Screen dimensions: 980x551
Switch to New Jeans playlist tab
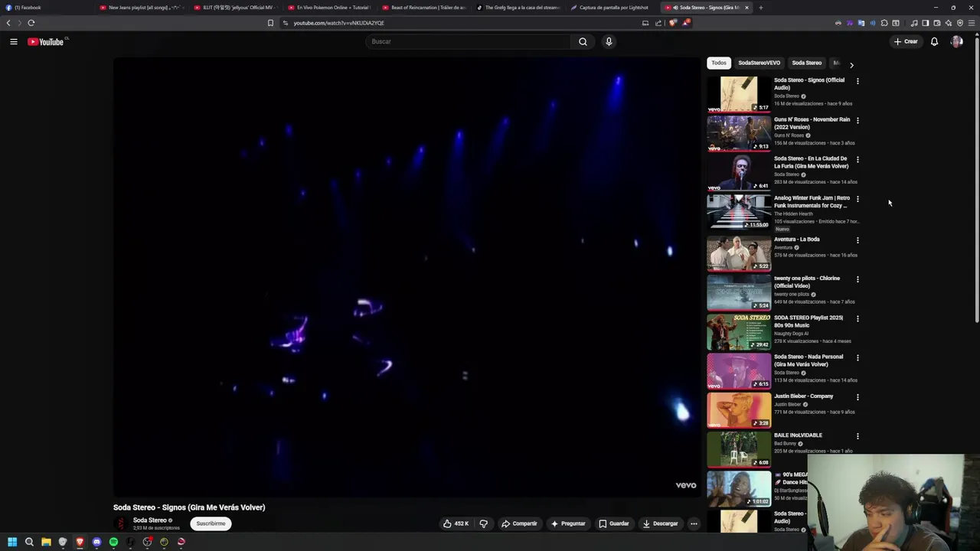pos(142,8)
